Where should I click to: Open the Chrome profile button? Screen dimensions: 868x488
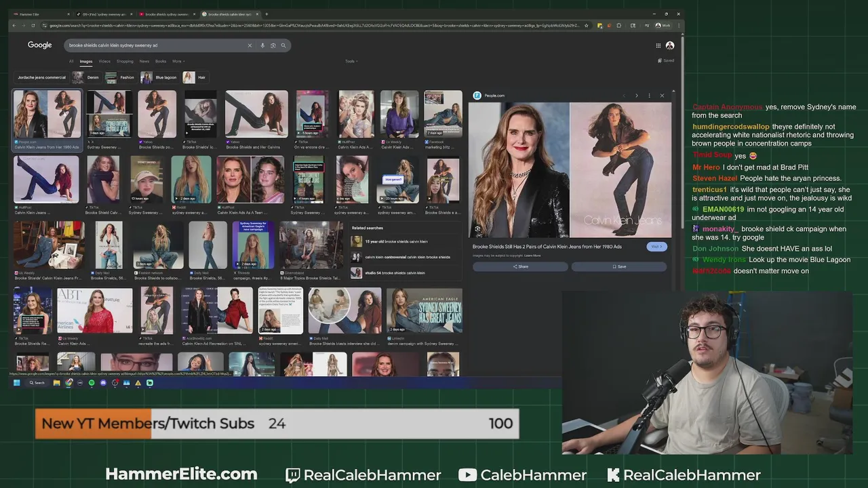coord(663,26)
